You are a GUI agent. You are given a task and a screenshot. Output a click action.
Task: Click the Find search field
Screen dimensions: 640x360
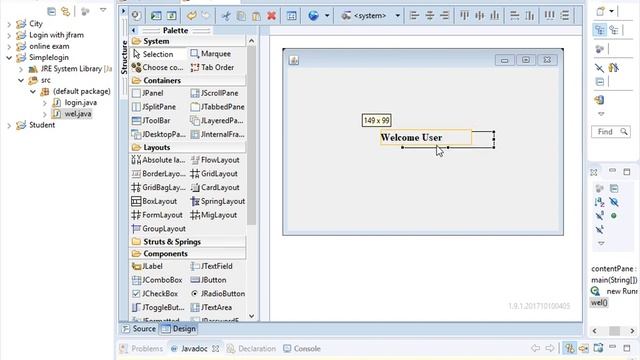(x=610, y=132)
